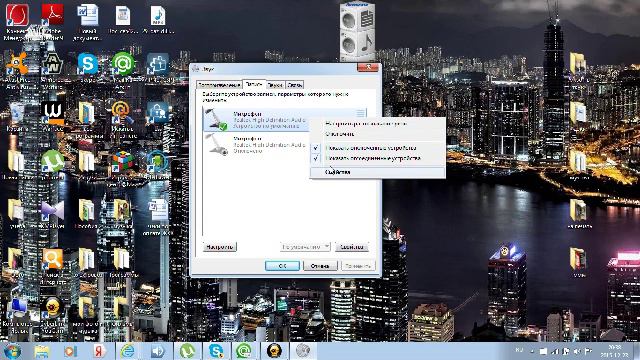Image resolution: width=640 pixels, height=360 pixels.
Task: Select the default microphone with green checkmark
Action: 285,119
